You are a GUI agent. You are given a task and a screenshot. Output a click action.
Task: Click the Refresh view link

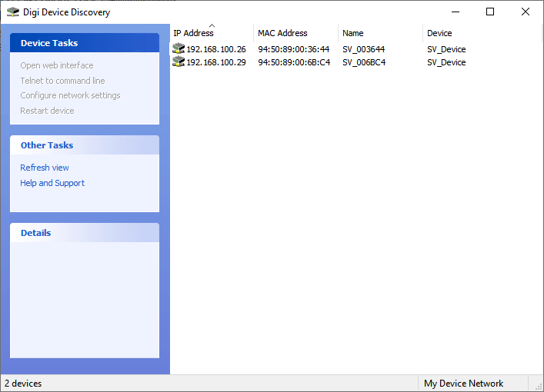pos(45,168)
